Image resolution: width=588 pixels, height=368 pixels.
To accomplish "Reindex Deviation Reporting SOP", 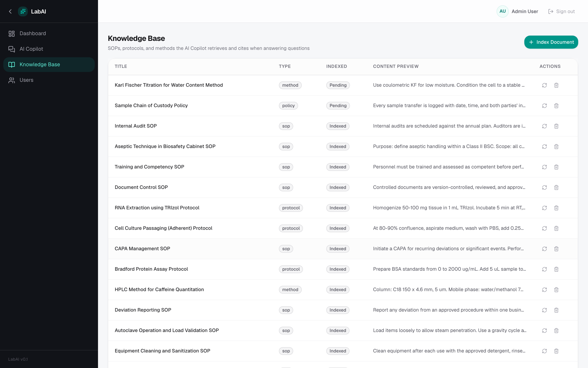I will pos(544,310).
